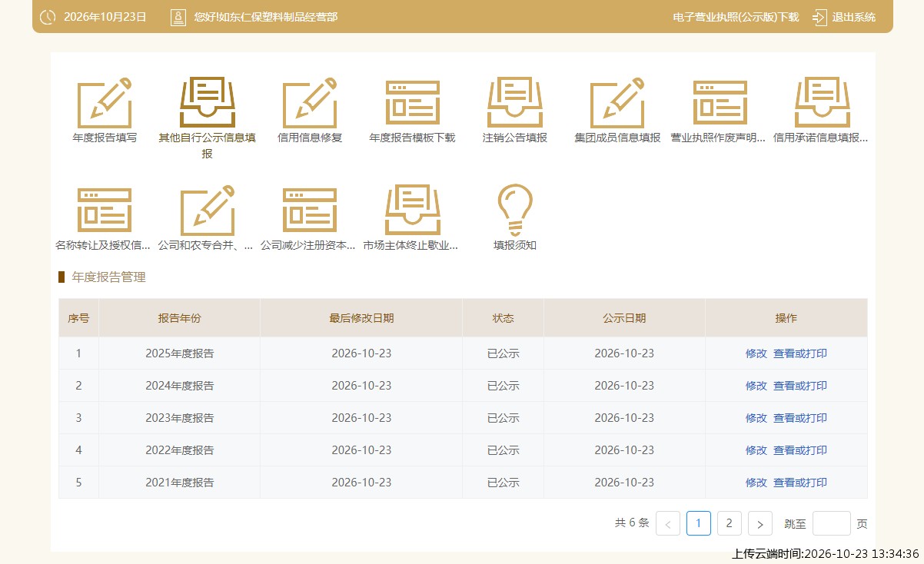Image resolution: width=924 pixels, height=564 pixels.
Task: View or print the 2022年度报告
Action: coord(800,450)
